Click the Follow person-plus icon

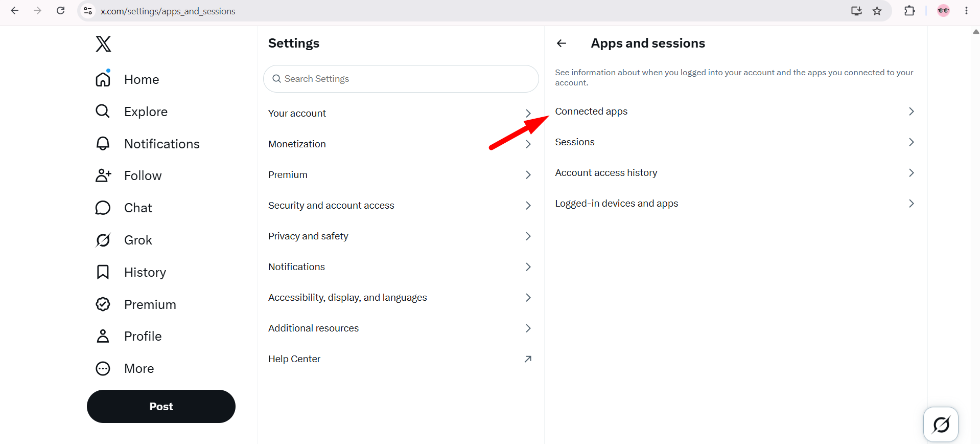pyautogui.click(x=103, y=175)
